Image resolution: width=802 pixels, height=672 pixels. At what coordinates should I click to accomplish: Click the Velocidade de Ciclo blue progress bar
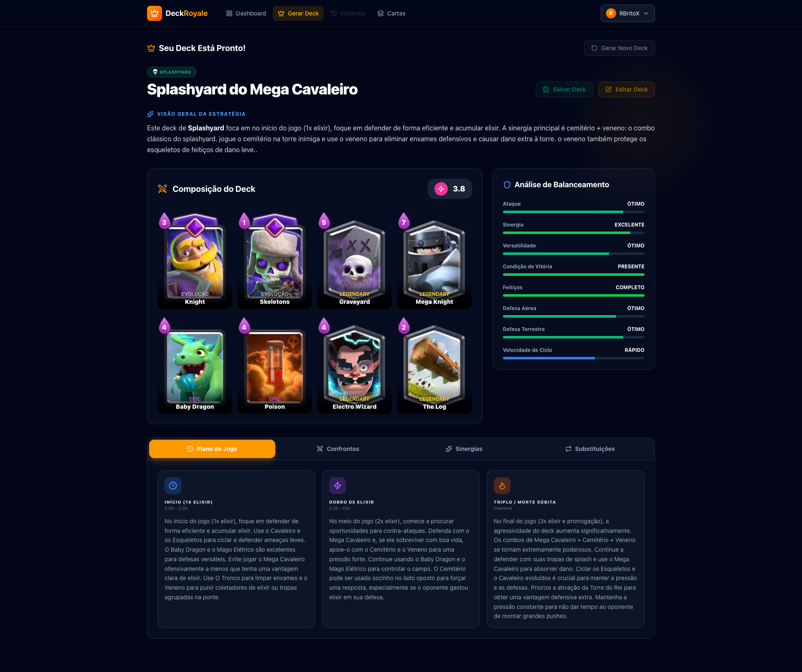[574, 358]
